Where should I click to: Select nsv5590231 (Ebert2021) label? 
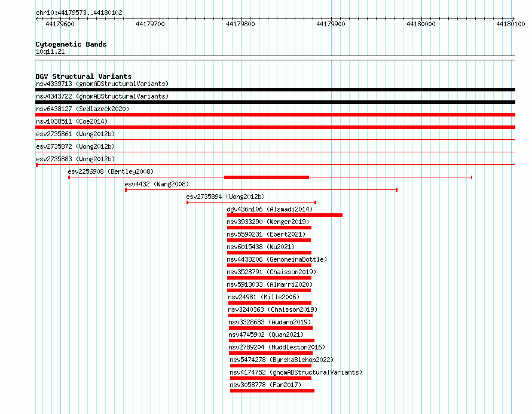pos(266,234)
